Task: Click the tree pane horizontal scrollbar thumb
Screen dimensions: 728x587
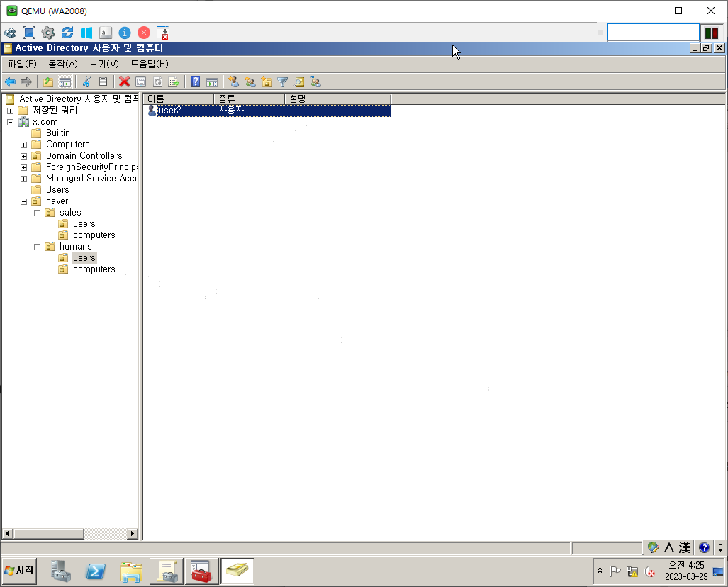Action: click(48, 534)
